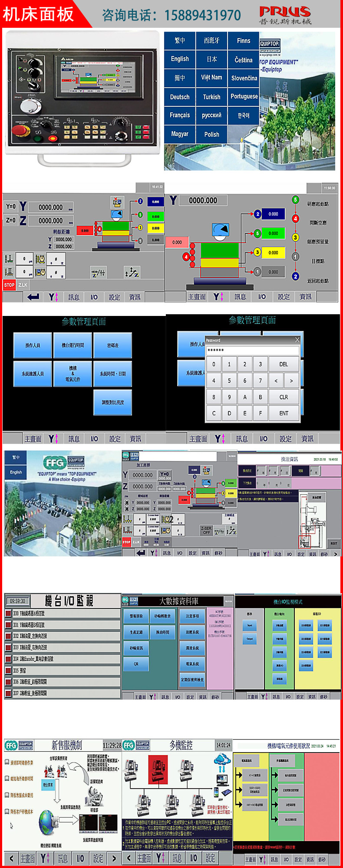Switch to 設定 tab on left parameter page
The width and height of the screenshot is (343, 868).
[115, 439]
